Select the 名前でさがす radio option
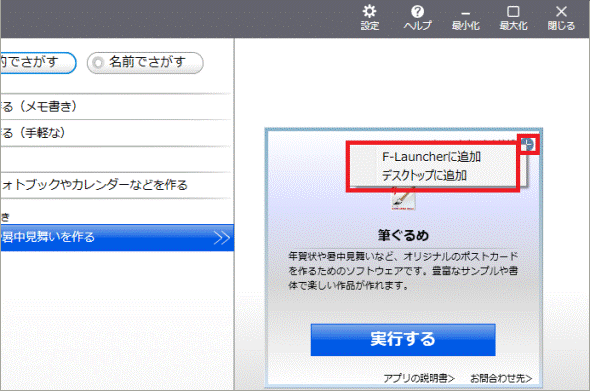The width and height of the screenshot is (590, 391). (x=145, y=62)
